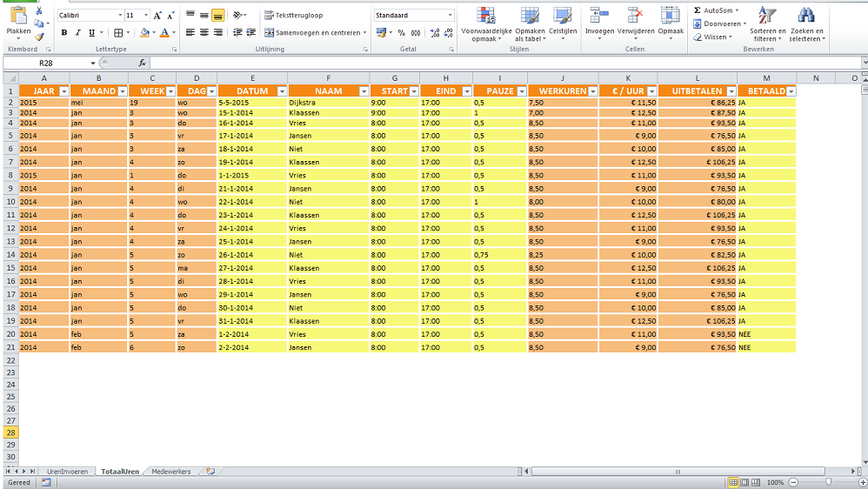Screen dimensions: 868x489
Task: Toggle Tekstterugloop text wrapping
Action: 293,15
